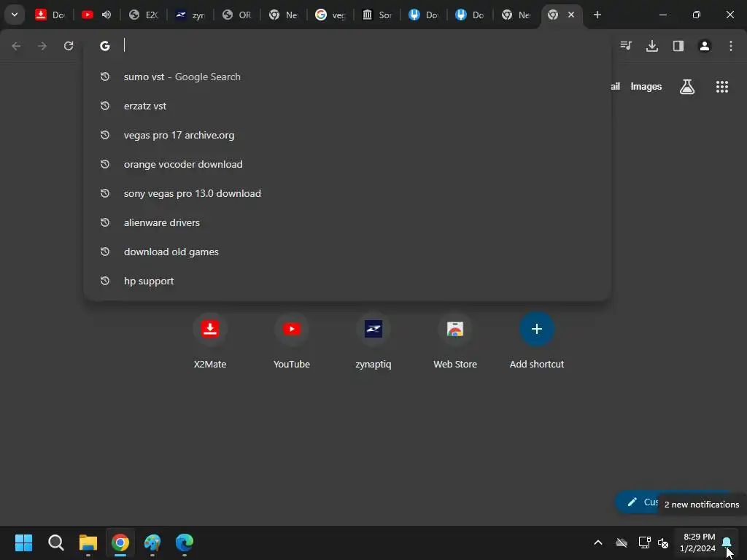The width and height of the screenshot is (747, 560).
Task: Select 'orange vocoder download' suggestion
Action: coord(347,164)
